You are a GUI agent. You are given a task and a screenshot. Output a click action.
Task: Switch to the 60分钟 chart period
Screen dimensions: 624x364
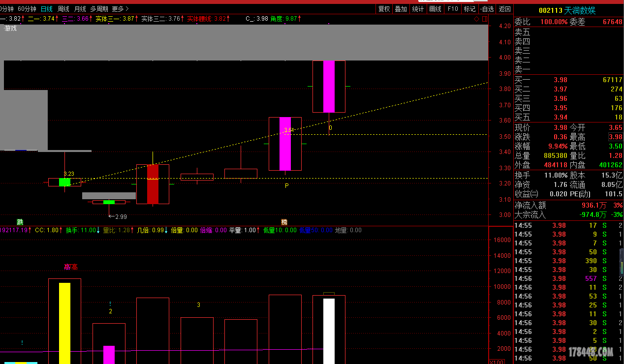tap(27, 9)
